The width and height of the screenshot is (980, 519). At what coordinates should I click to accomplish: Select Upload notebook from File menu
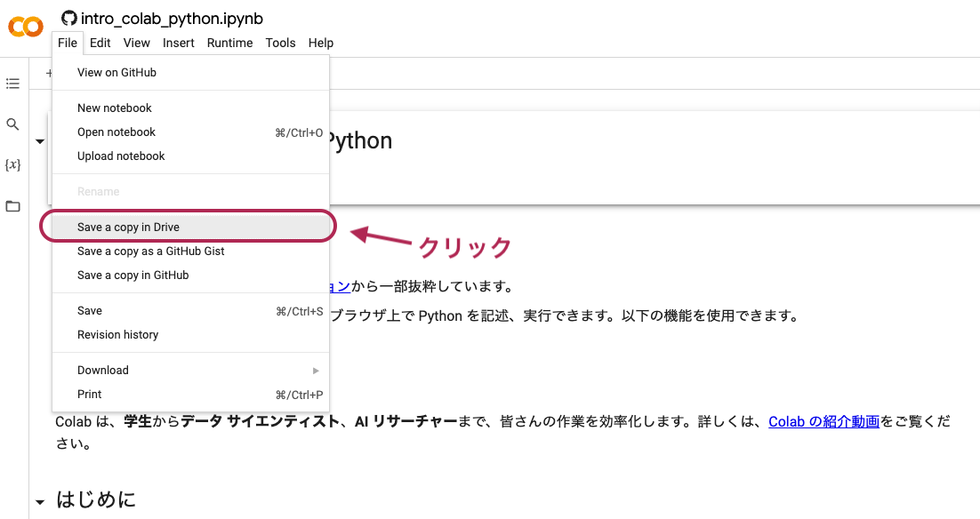pyautogui.click(x=121, y=156)
